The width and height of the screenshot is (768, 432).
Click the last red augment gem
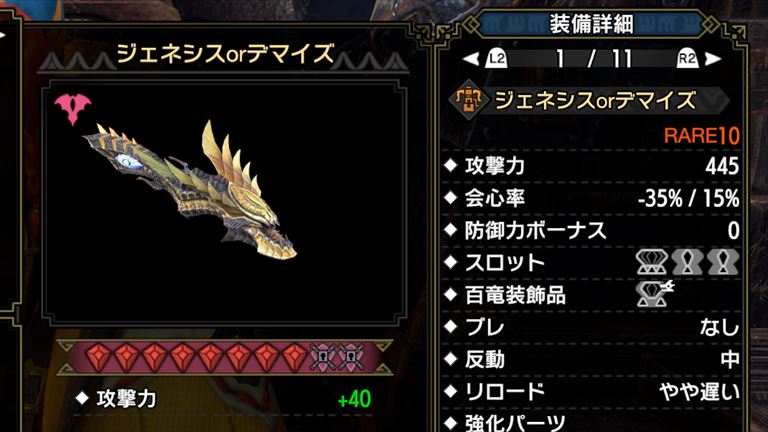click(x=295, y=358)
